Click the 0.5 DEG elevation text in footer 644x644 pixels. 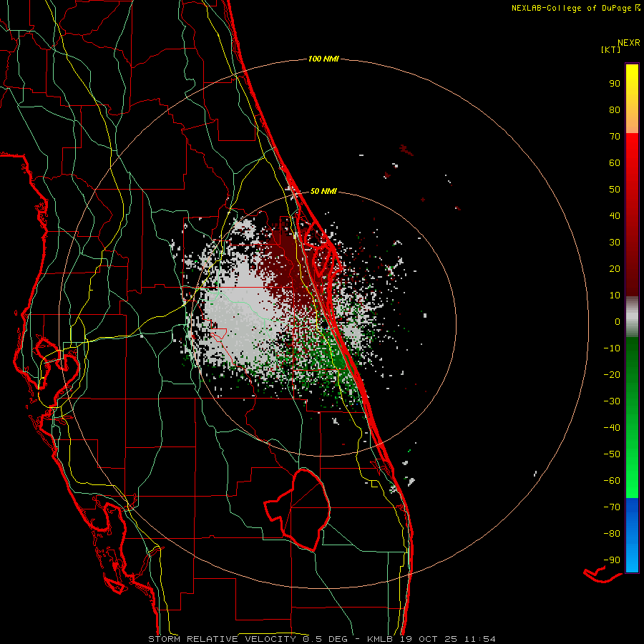click(325, 639)
